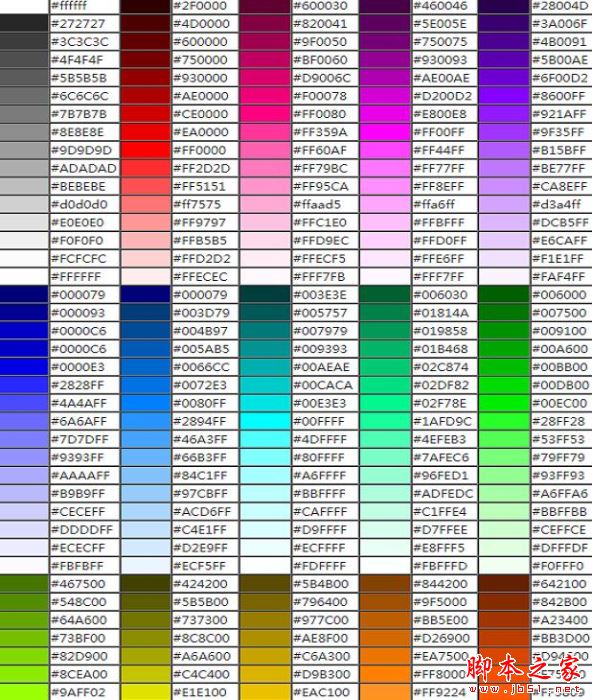Select the magenta #FF00FF color swatch
The width and height of the screenshot is (592, 700).
click(384, 132)
